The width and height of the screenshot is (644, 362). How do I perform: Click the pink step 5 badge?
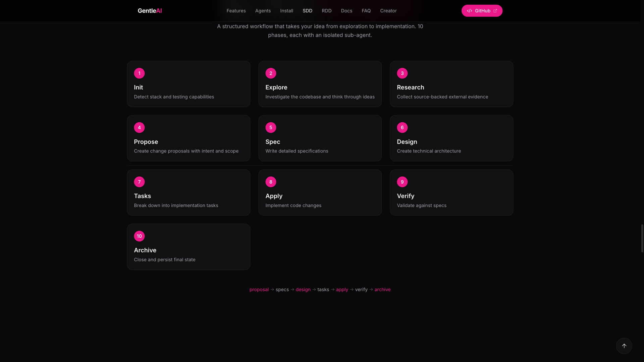tap(271, 127)
